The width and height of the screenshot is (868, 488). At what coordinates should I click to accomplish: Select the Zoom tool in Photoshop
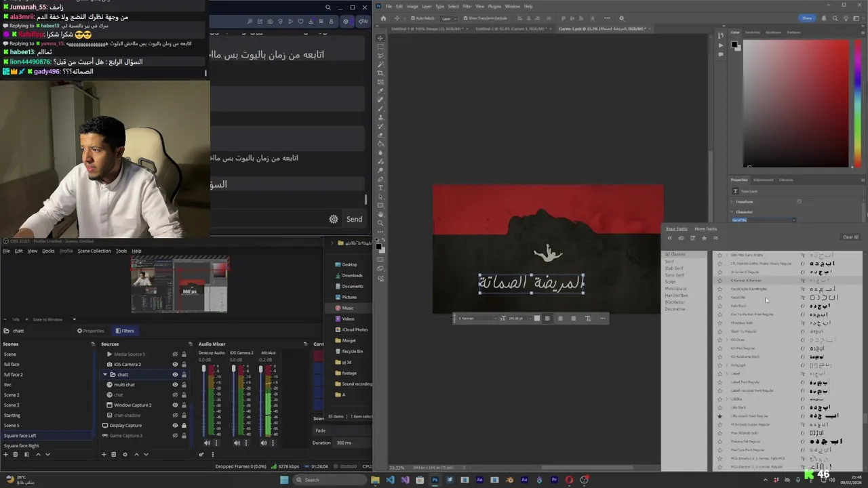380,223
